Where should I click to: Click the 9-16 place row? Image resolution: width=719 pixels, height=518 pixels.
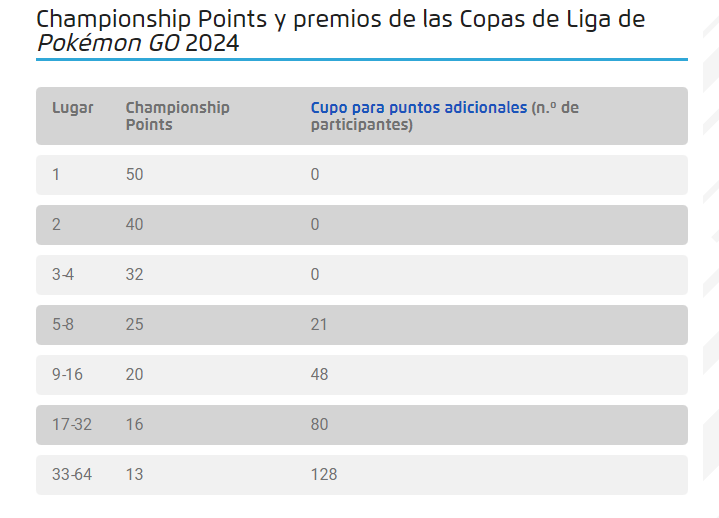[362, 375]
